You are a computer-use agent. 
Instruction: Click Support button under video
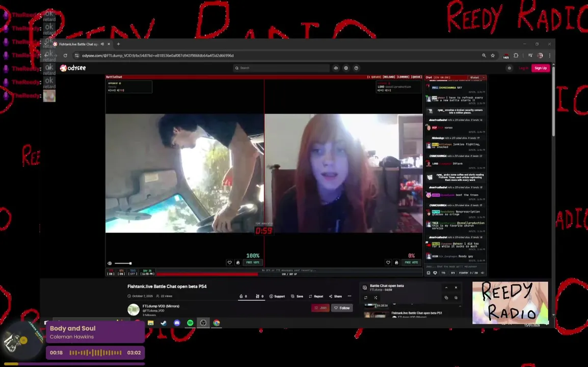click(x=277, y=296)
